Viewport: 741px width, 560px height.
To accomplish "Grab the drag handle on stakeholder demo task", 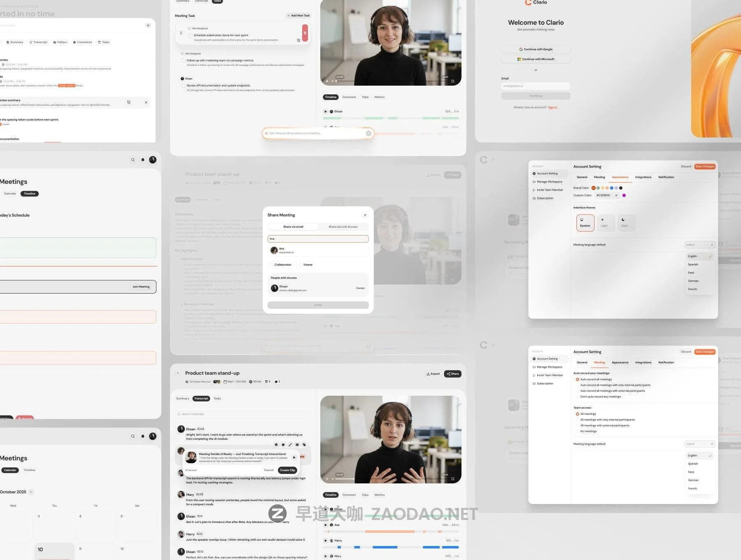I will [x=181, y=33].
